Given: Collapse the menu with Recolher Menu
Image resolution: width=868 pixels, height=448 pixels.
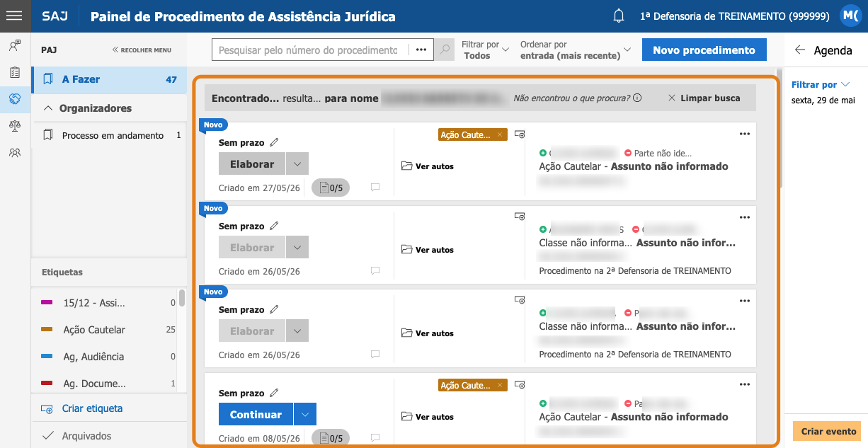Looking at the screenshot, I should tap(142, 50).
